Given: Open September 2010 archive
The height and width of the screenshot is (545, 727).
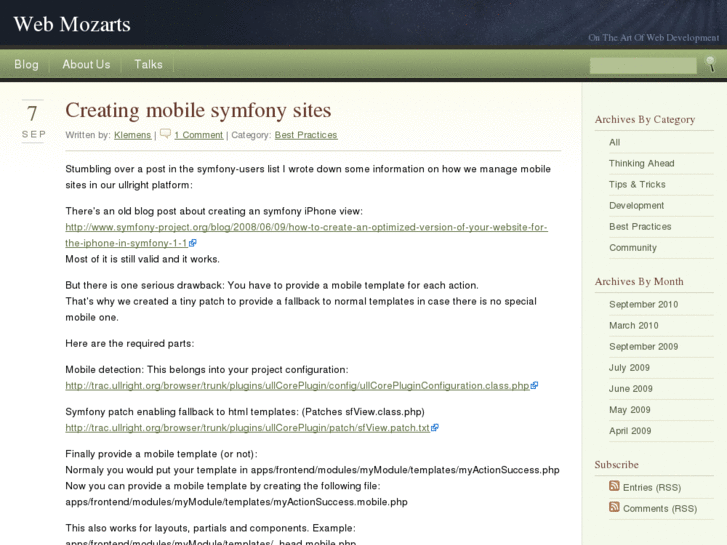Looking at the screenshot, I should (644, 304).
